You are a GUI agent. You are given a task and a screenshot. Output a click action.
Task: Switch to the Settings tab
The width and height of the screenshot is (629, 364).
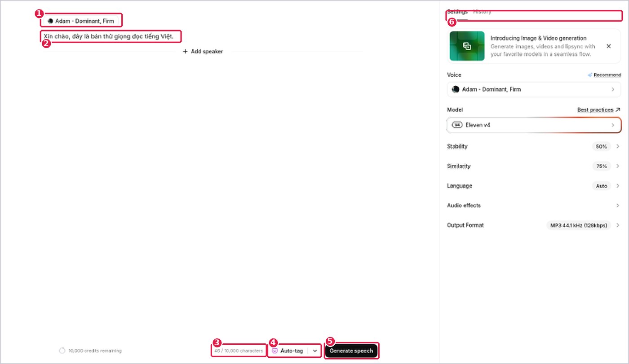point(457,12)
